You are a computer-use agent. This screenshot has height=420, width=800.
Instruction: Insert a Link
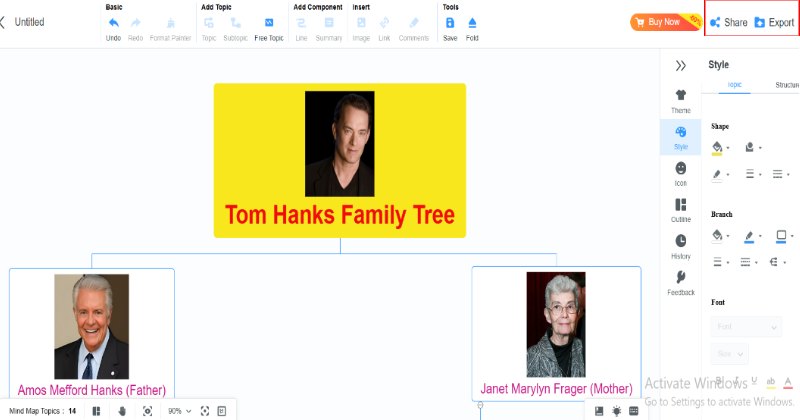pos(384,23)
